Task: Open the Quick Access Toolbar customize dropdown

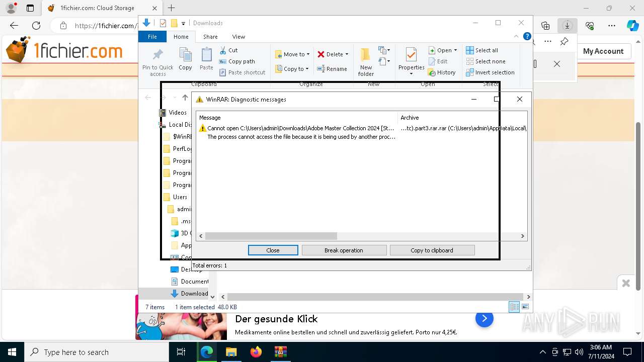Action: click(x=184, y=23)
